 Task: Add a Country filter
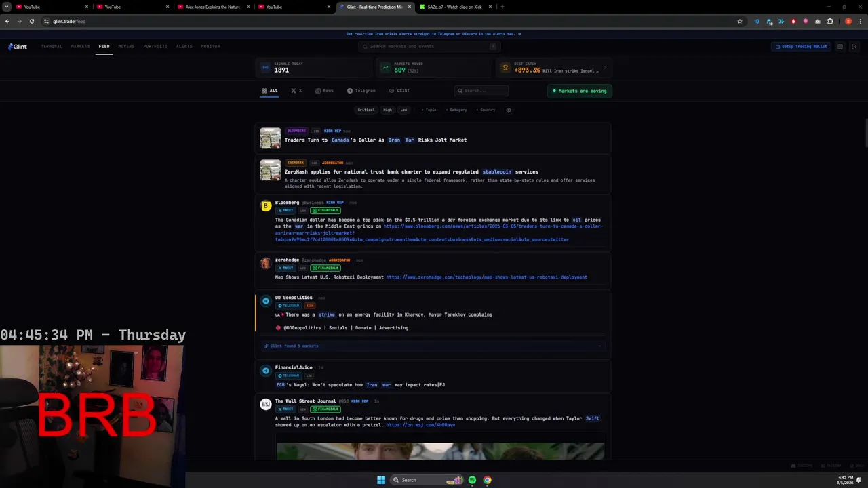click(486, 110)
